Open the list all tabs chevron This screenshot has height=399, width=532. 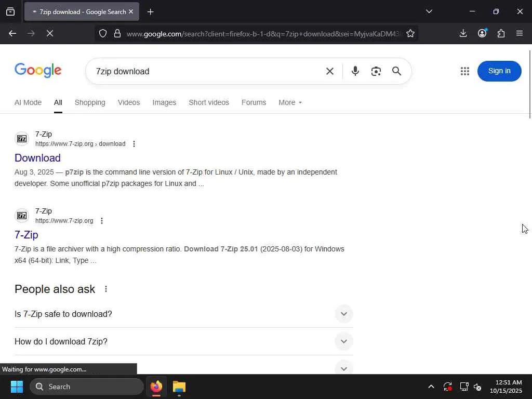pyautogui.click(x=429, y=11)
